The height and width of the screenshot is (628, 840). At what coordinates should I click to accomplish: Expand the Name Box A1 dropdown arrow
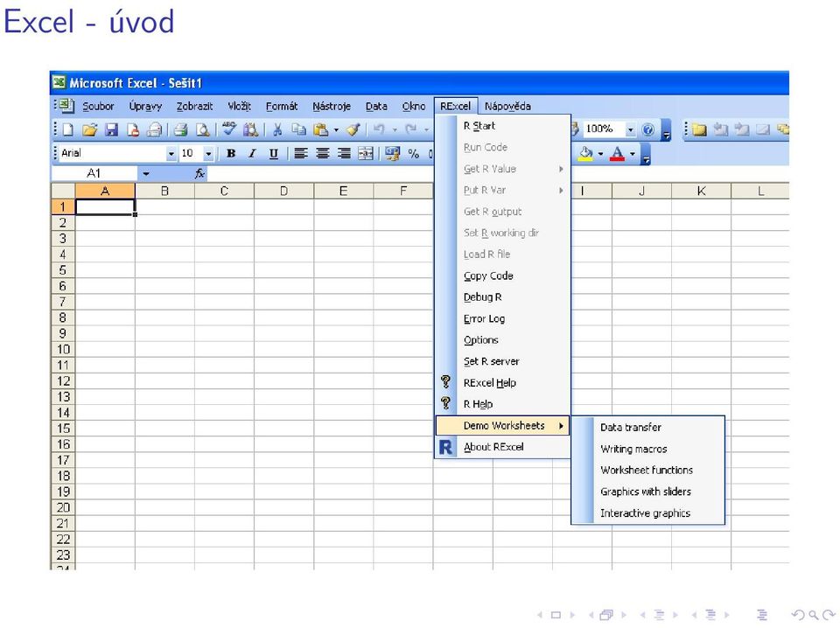click(146, 173)
